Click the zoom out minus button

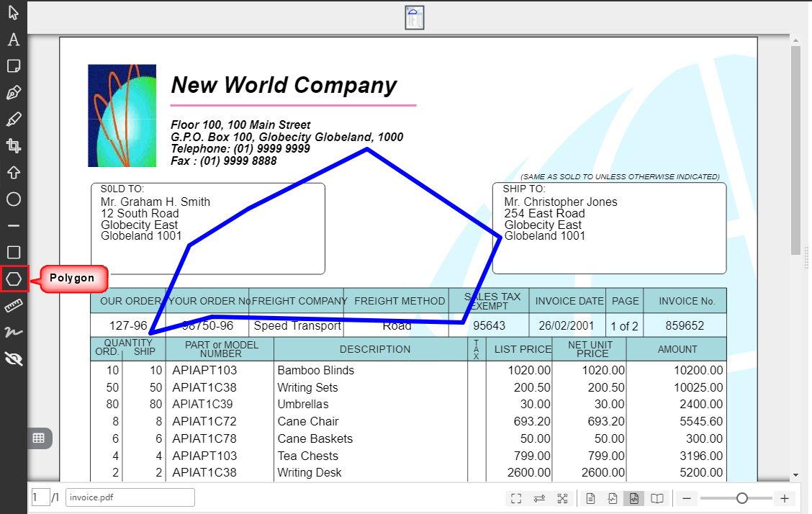[x=687, y=498]
